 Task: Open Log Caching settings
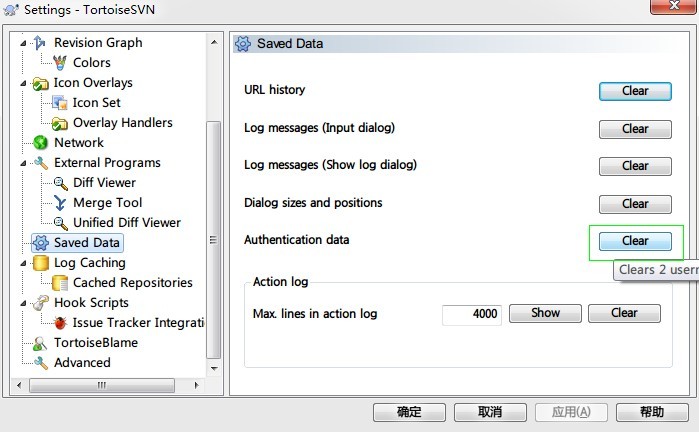pyautogui.click(x=90, y=263)
